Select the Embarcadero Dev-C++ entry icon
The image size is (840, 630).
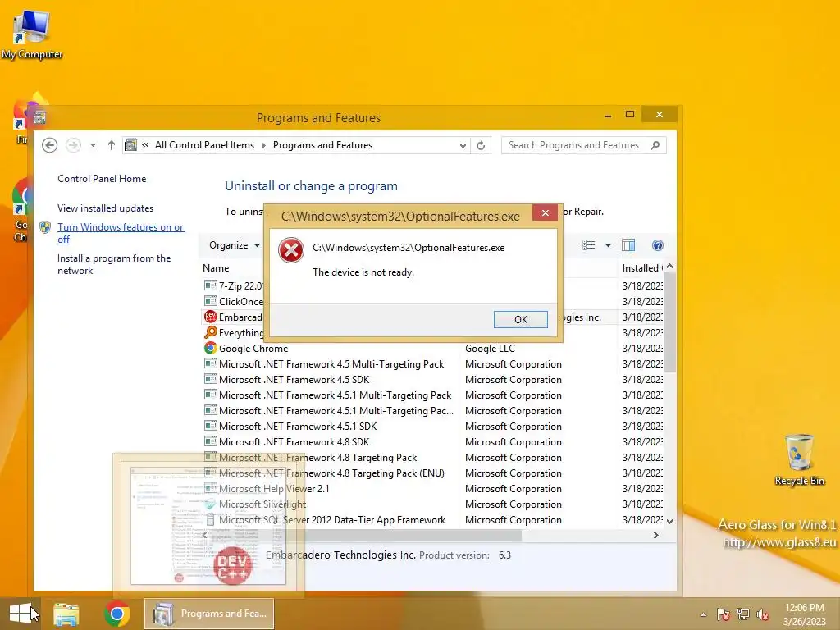tap(211, 317)
